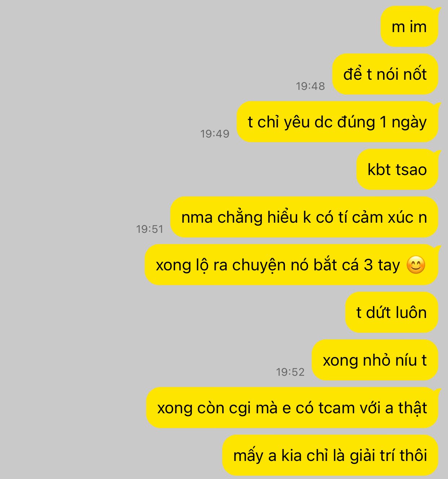Tap the "xong lộ ra chuyện nó bắt cá 3 tay" bubble
Viewport: 448px width, 479px height.
[x=291, y=265]
